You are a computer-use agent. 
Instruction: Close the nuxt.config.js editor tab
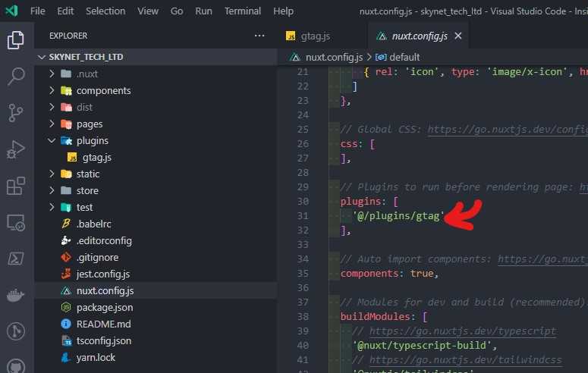(x=458, y=36)
